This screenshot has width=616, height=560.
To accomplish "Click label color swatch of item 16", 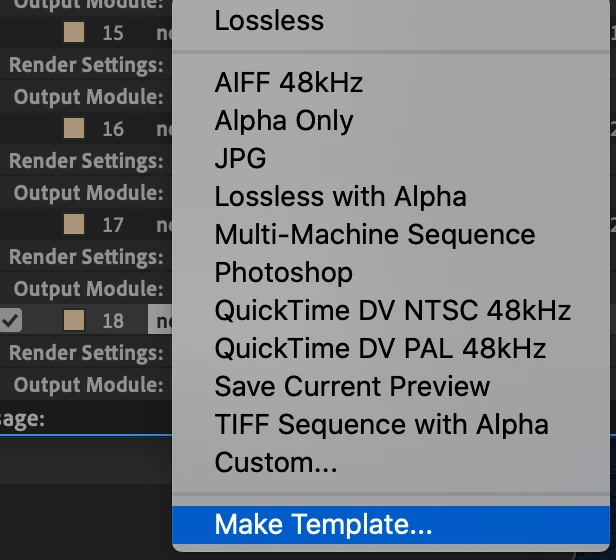I will tap(74, 129).
